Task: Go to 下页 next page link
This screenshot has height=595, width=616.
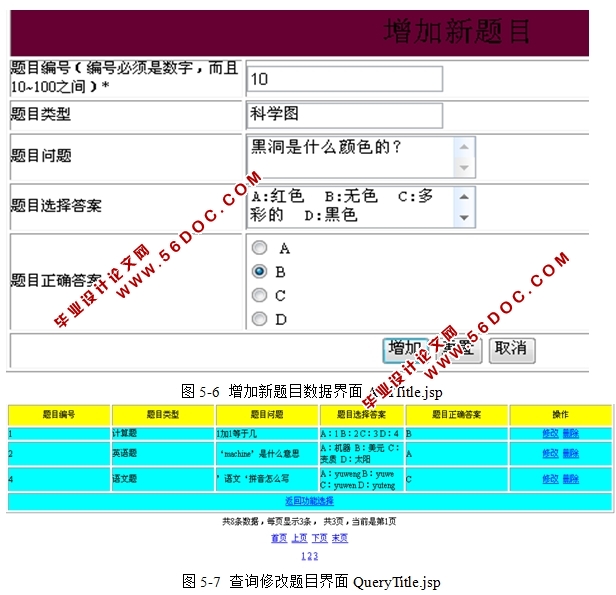Action: 320,538
